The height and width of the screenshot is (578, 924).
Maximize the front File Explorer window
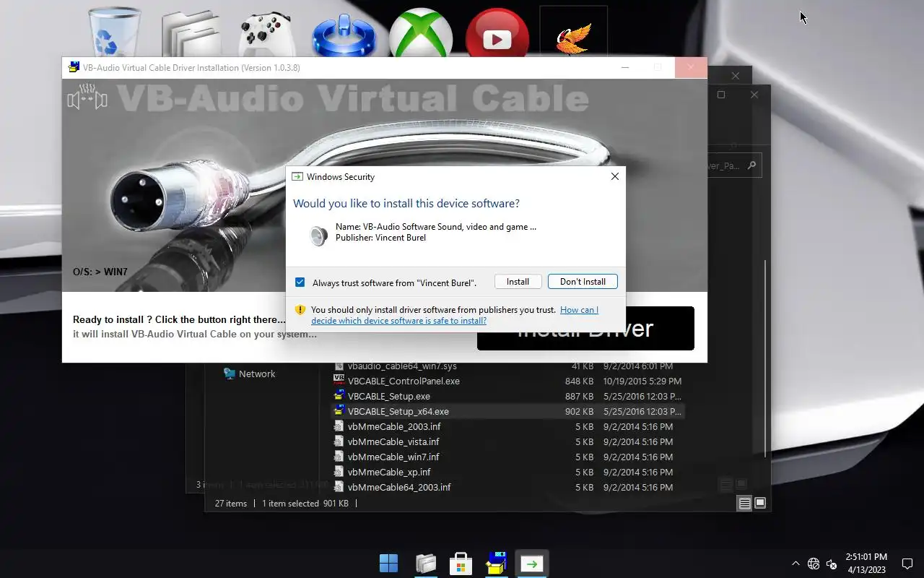pos(720,95)
